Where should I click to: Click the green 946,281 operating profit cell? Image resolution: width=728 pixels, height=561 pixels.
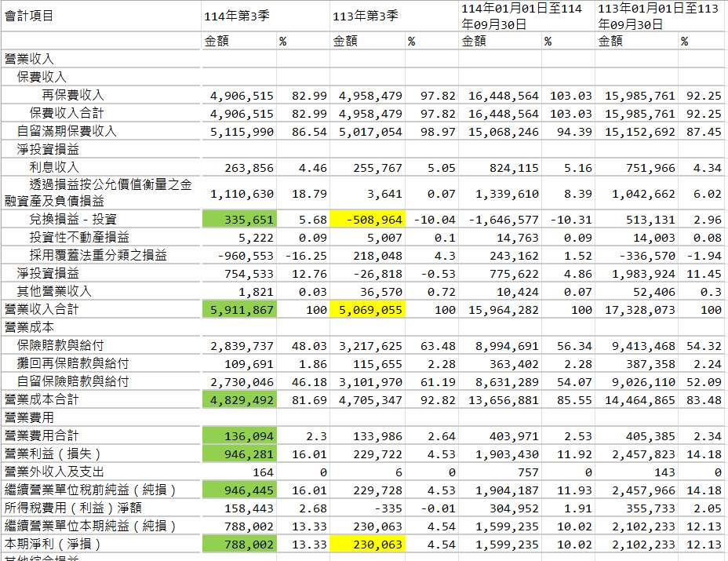(239, 454)
